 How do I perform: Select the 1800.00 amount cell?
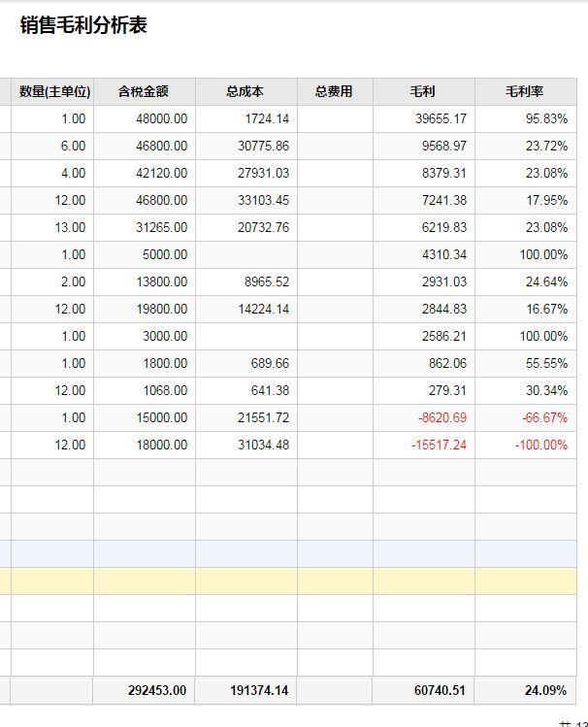point(145,363)
